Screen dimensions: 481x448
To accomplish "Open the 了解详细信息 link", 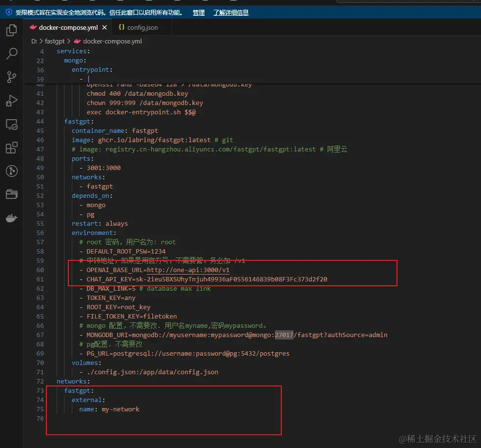I will (x=230, y=13).
